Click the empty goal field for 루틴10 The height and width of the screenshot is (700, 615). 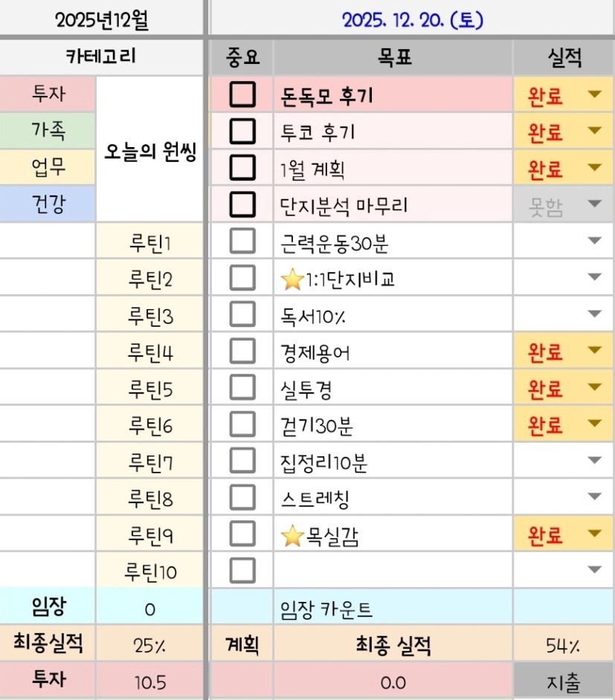[x=392, y=571]
